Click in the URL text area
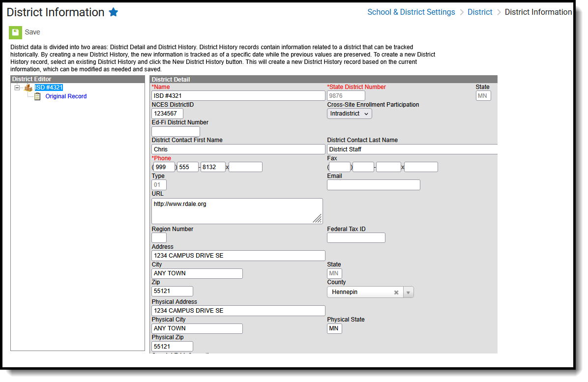This screenshot has height=382, width=588. 237,211
